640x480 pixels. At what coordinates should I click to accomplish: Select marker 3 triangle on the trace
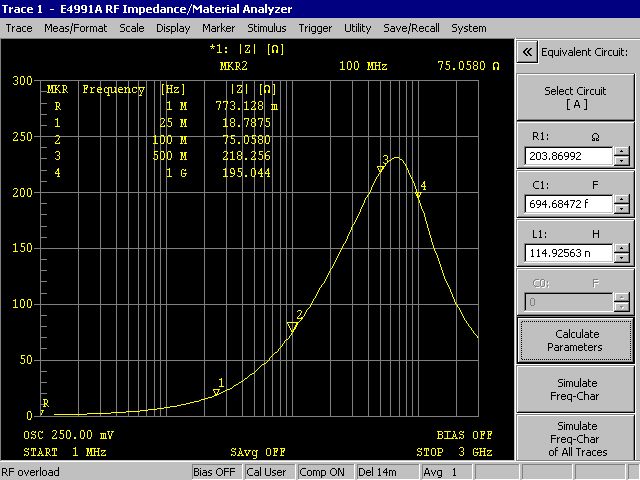(x=380, y=169)
